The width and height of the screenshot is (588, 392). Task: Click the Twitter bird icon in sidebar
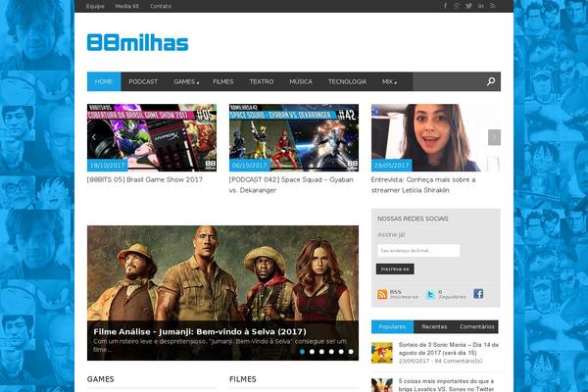pyautogui.click(x=430, y=294)
